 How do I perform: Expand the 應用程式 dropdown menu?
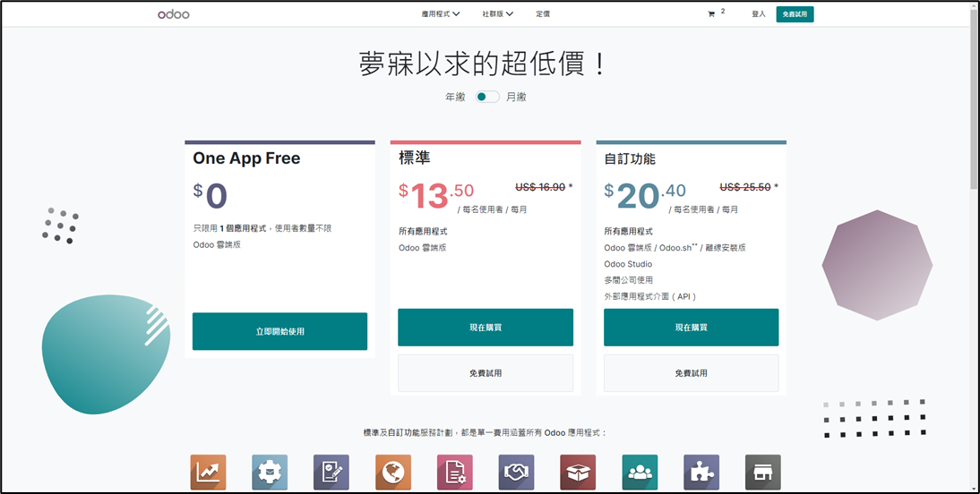click(441, 13)
